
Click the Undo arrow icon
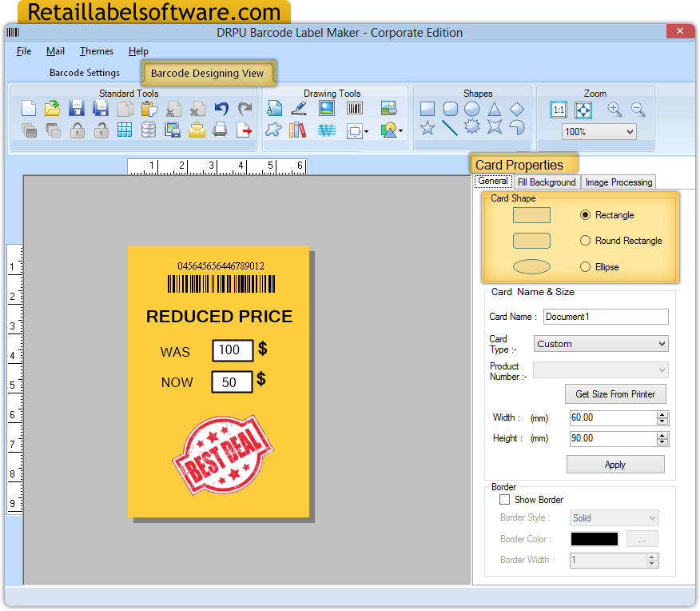[221, 108]
